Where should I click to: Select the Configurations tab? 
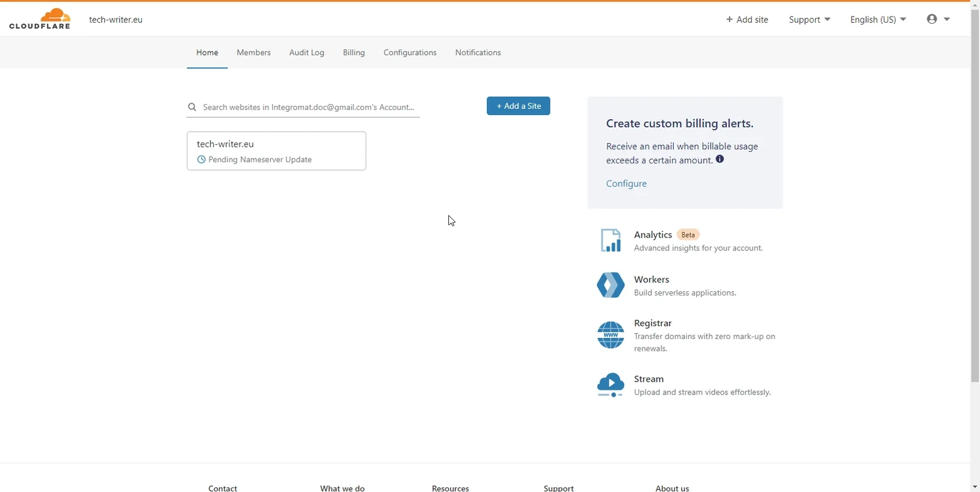click(410, 53)
